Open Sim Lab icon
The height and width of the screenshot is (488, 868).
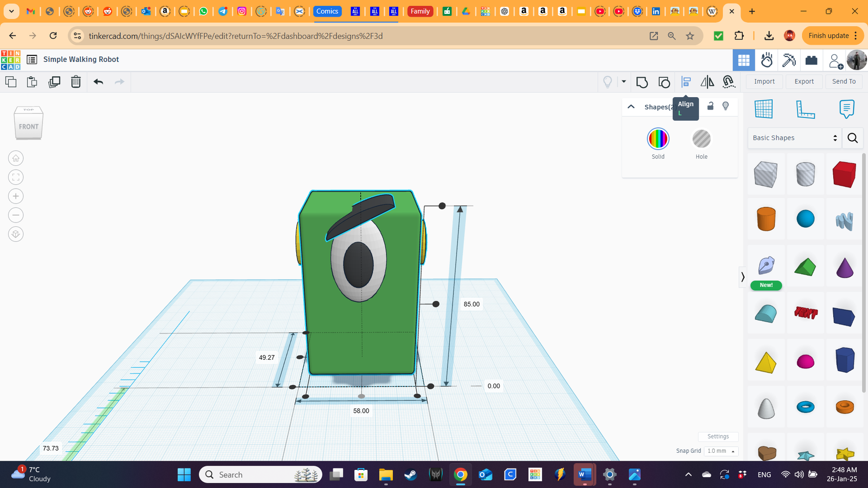pos(766,60)
